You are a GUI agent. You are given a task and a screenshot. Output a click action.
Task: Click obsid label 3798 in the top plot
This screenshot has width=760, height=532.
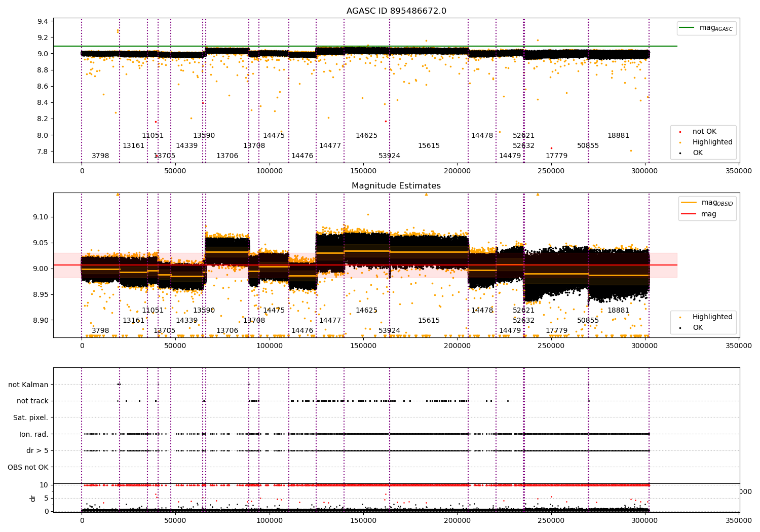(x=100, y=156)
